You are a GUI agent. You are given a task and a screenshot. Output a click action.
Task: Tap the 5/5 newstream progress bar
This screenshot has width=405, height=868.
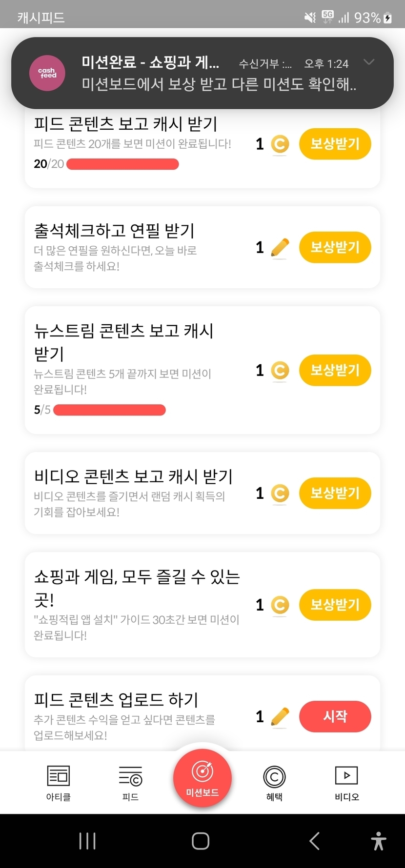pos(109,410)
